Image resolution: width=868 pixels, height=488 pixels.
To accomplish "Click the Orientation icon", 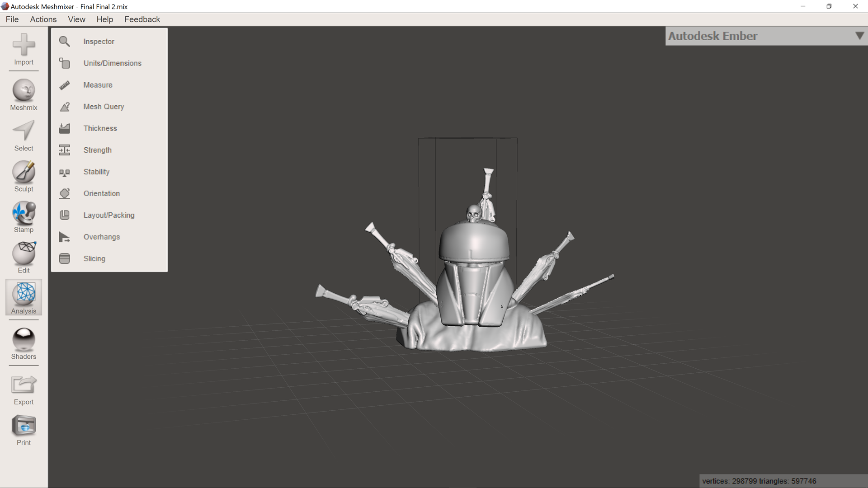I will point(65,193).
